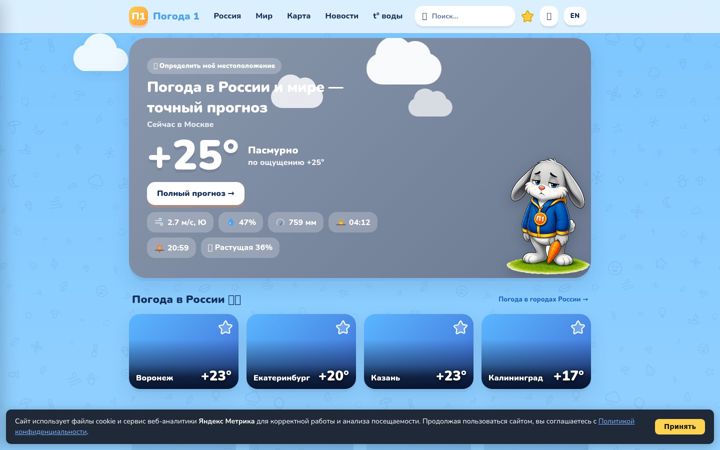This screenshot has width=720, height=450.
Task: Click the moon phase Растущая 36% chip
Action: click(x=240, y=248)
